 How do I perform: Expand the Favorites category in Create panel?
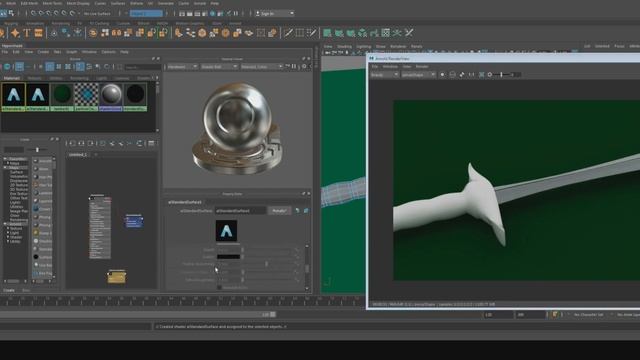click(x=5, y=159)
